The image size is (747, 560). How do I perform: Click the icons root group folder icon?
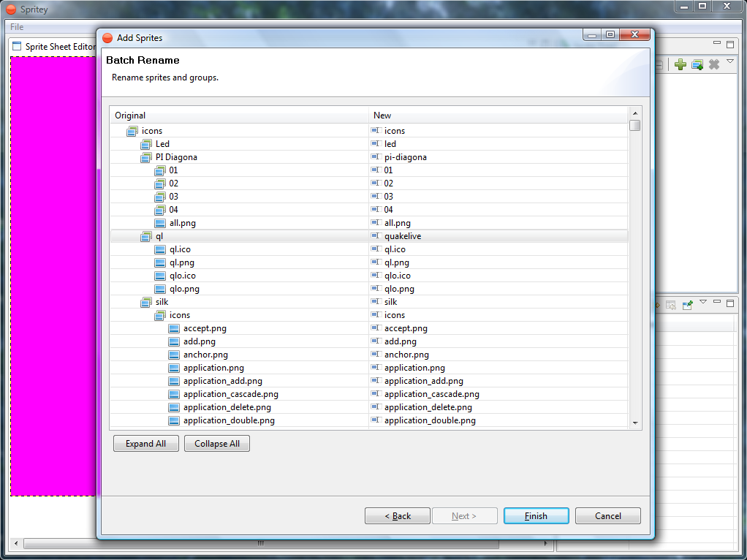132,131
